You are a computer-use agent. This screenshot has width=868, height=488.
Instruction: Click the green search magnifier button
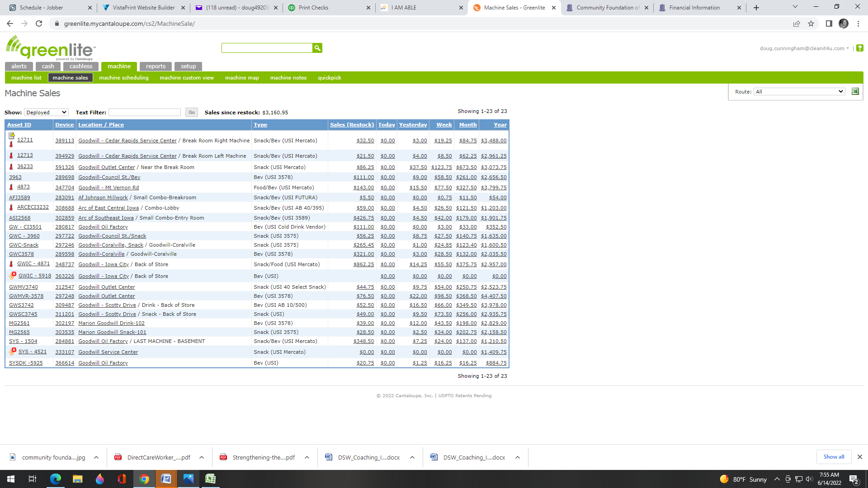tap(317, 48)
